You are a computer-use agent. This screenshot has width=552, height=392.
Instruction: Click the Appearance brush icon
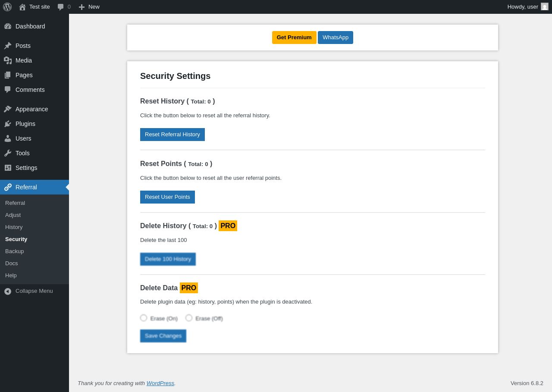(8, 109)
